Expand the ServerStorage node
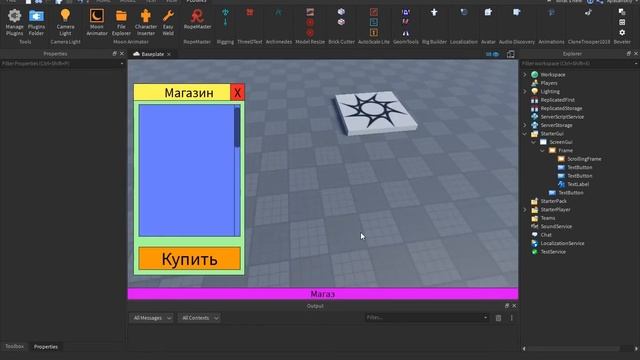The height and width of the screenshot is (360, 640). (x=525, y=125)
